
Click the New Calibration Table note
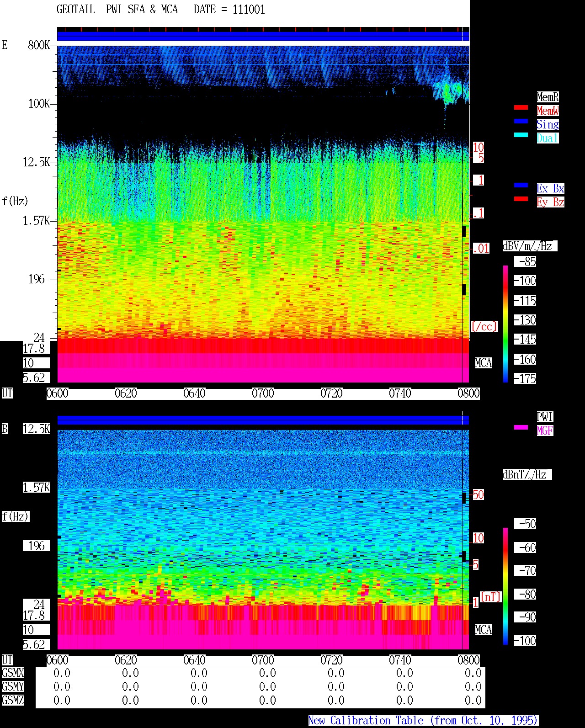click(423, 721)
